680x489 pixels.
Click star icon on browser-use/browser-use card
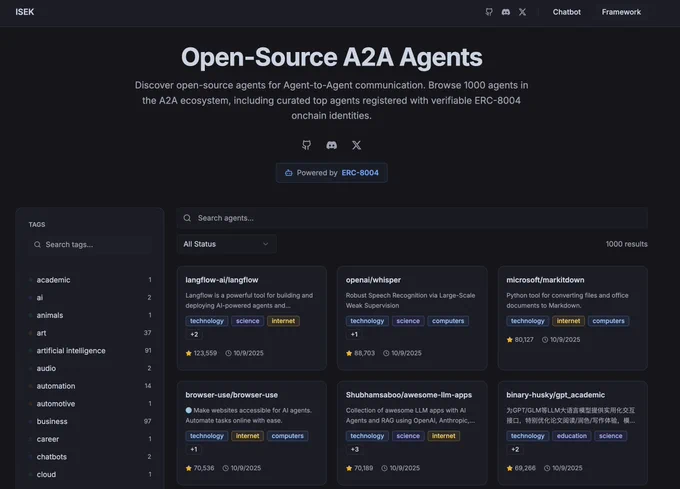pyautogui.click(x=189, y=468)
